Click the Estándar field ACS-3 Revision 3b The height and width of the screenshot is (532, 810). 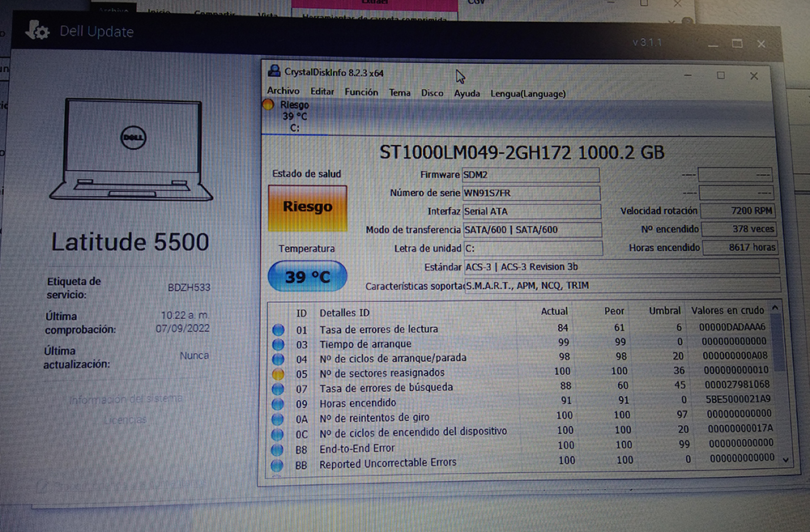622,267
